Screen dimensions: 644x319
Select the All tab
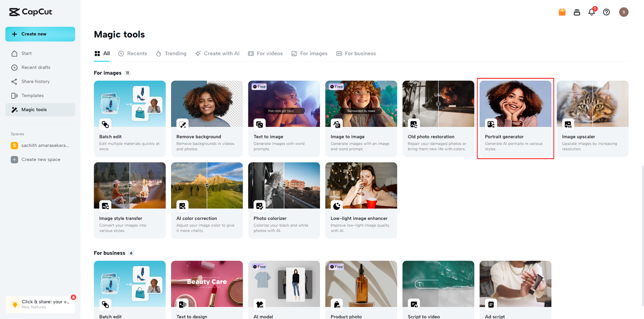(x=102, y=53)
